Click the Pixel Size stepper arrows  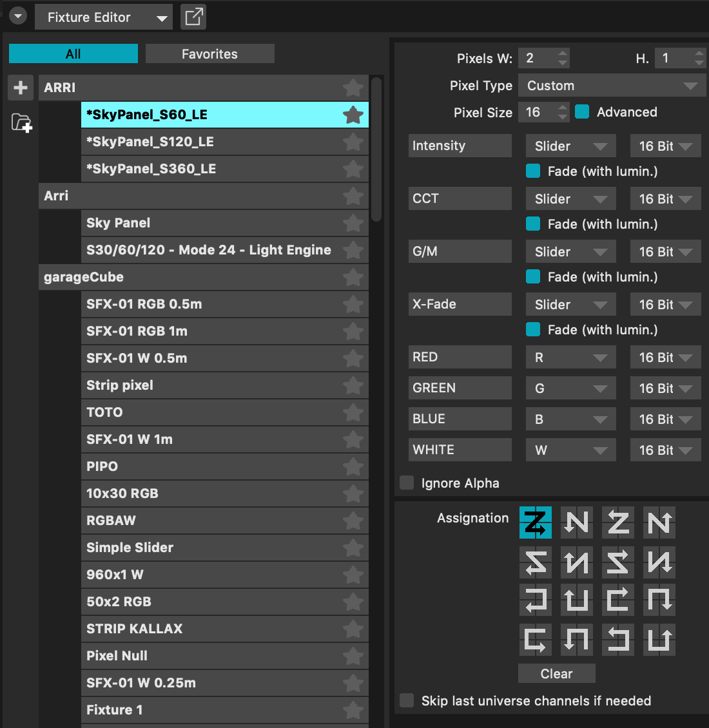563,112
